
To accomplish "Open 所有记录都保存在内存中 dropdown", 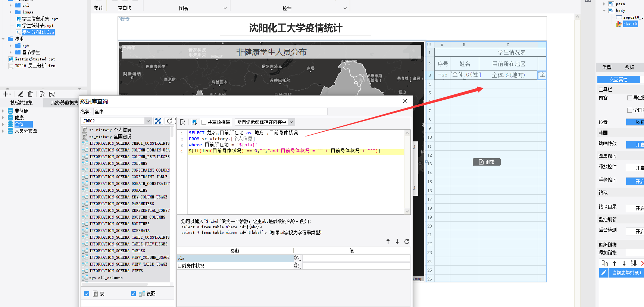I will click(292, 122).
